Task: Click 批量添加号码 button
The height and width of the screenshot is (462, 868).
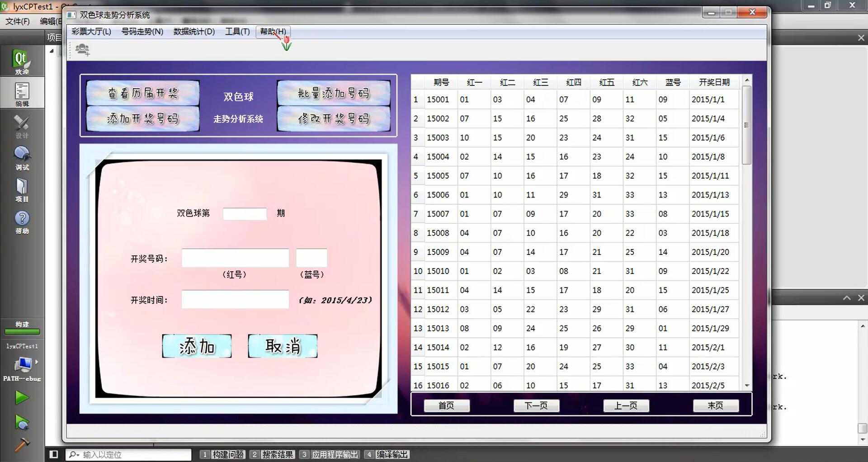Action: tap(334, 93)
